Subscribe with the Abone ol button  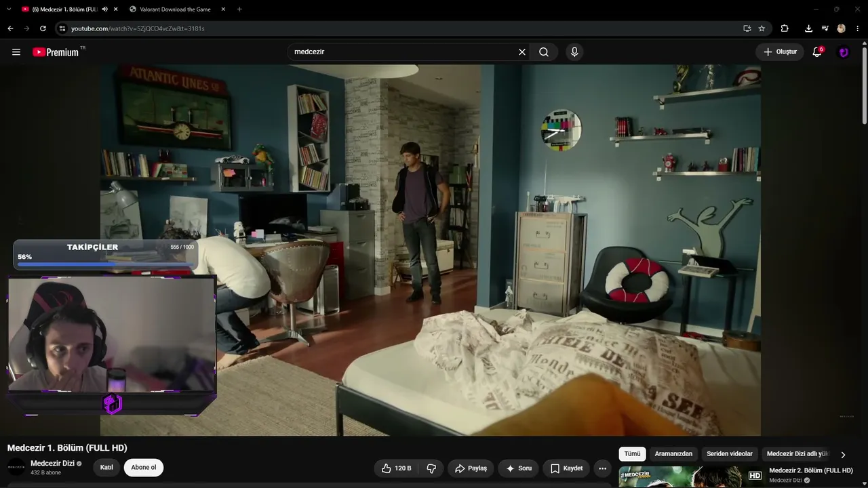click(144, 468)
